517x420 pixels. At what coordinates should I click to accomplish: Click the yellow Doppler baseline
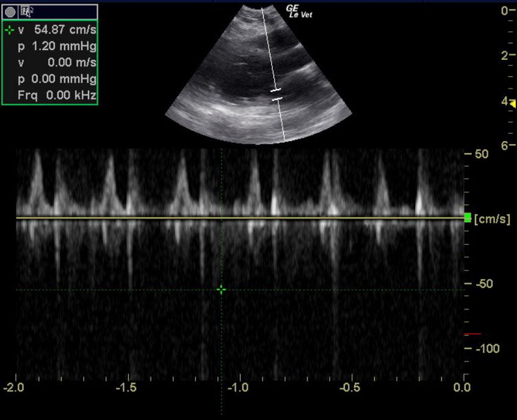click(240, 218)
